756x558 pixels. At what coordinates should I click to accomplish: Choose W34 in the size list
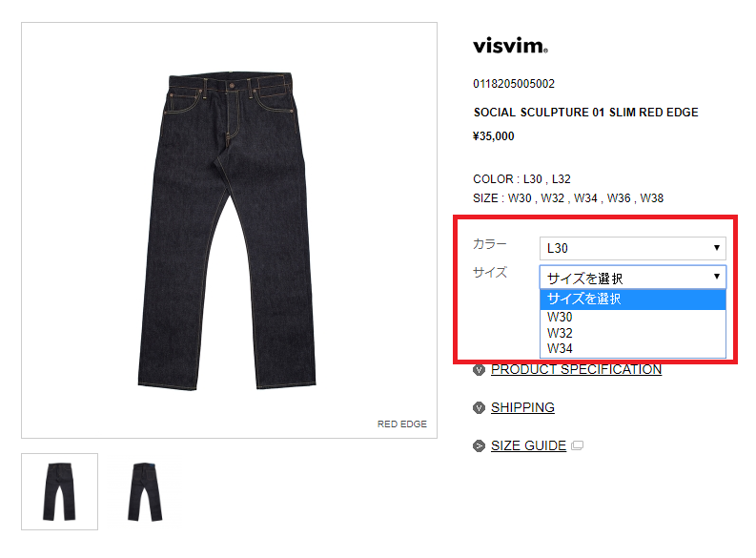633,348
